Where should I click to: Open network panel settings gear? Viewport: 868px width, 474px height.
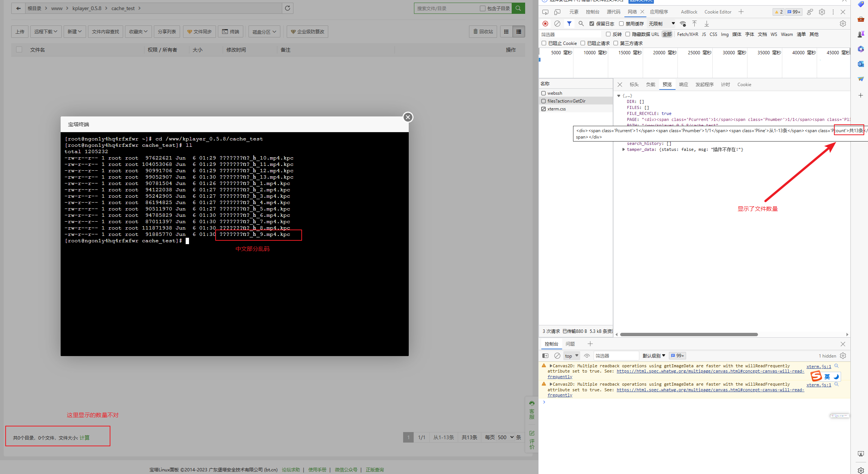(x=843, y=24)
